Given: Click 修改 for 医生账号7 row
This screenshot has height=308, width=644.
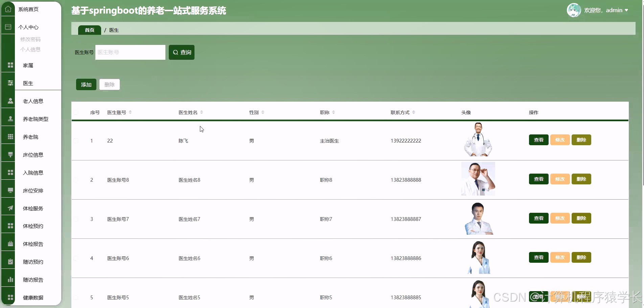Looking at the screenshot, I should click(560, 218).
